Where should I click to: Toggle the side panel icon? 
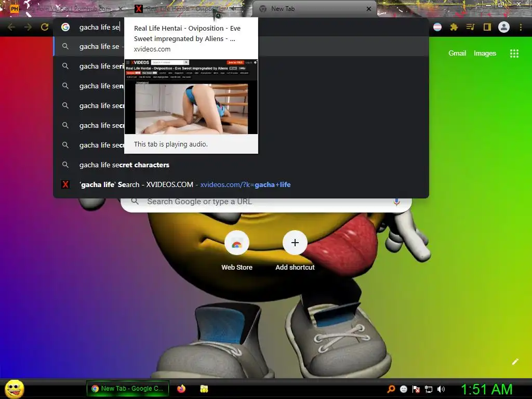tap(487, 27)
